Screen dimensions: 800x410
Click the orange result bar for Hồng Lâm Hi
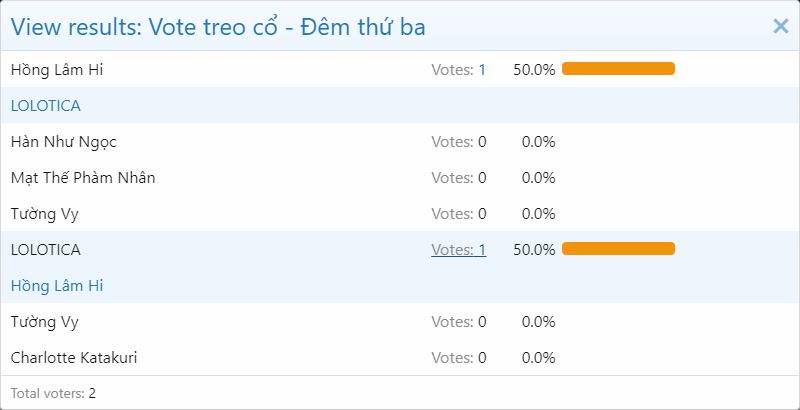pyautogui.click(x=618, y=69)
